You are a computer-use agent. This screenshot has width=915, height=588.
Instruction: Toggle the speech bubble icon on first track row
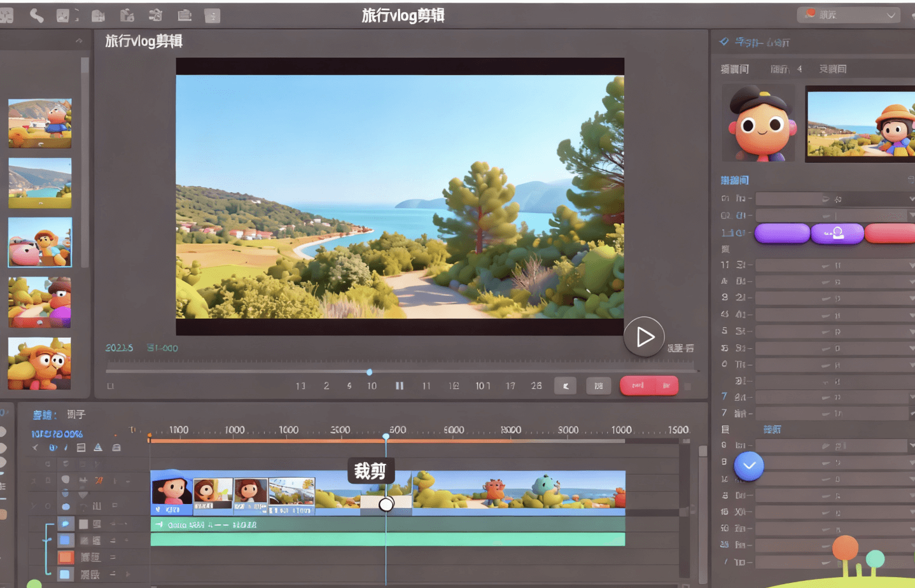point(65,524)
